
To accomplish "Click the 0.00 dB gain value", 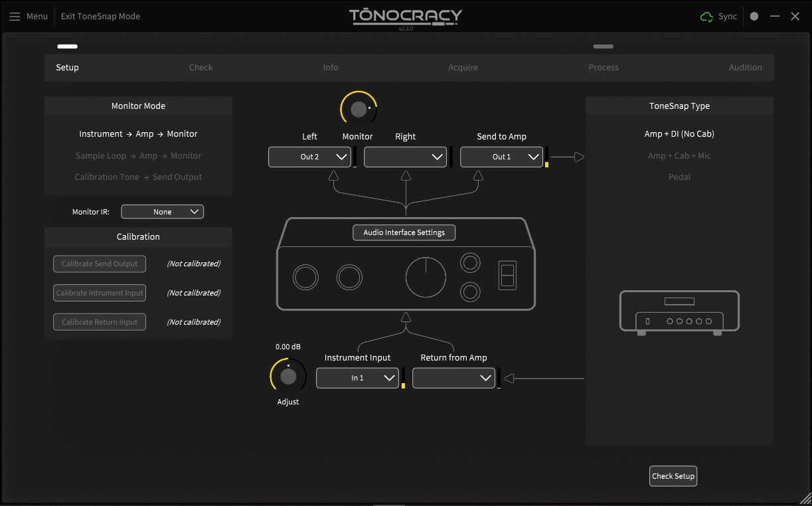I will (x=288, y=347).
